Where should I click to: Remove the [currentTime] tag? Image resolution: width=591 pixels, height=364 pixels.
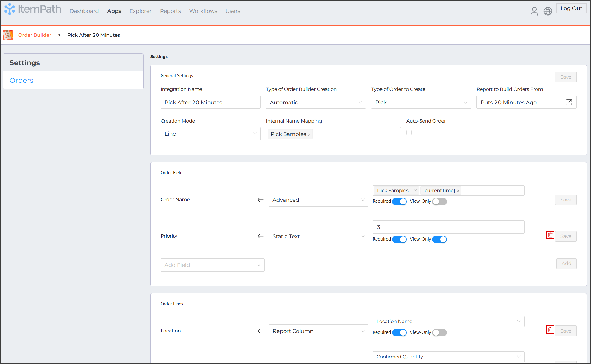click(458, 191)
